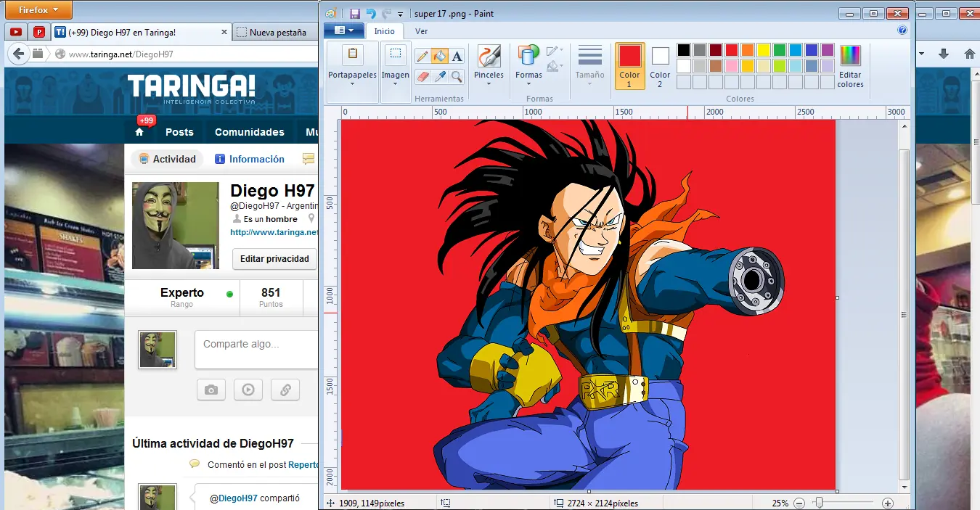
Task: Expand the Pinceles dropdown arrow
Action: pyautogui.click(x=489, y=83)
